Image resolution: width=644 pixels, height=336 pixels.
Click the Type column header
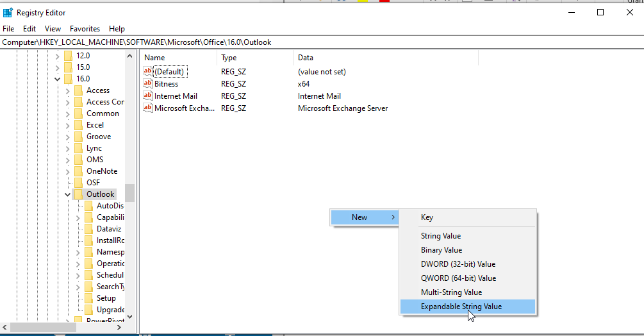[x=255, y=58]
